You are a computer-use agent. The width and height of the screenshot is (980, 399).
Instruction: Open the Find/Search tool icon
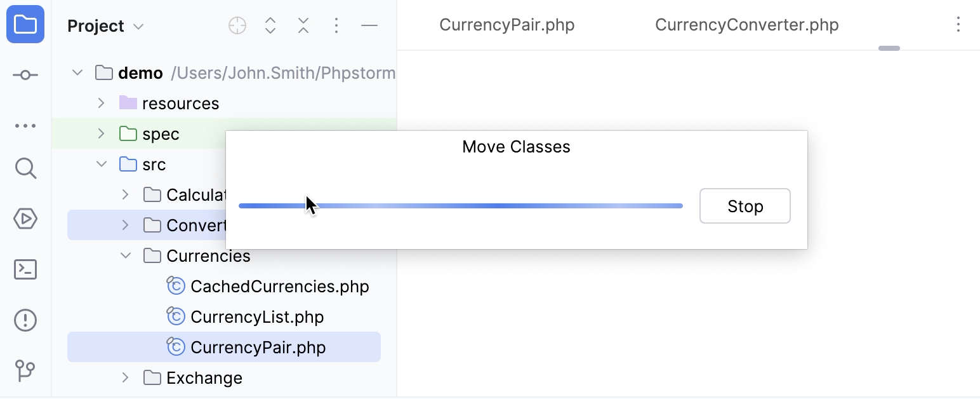[x=25, y=168]
